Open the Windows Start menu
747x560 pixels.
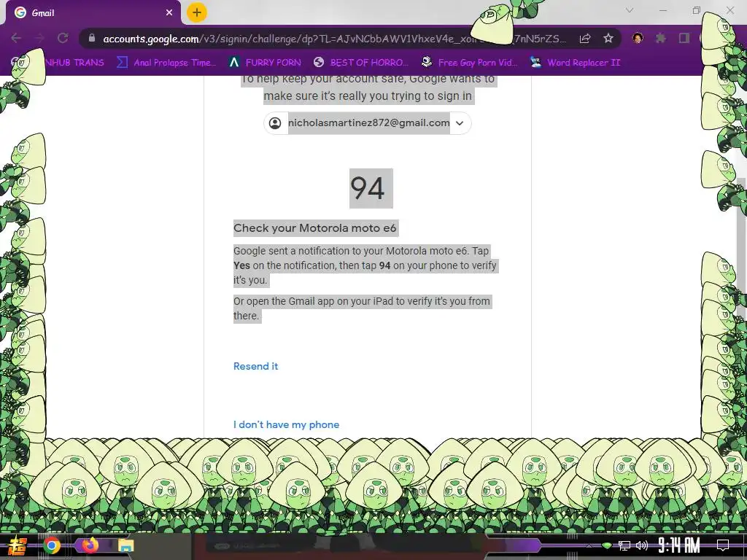pyautogui.click(x=18, y=545)
